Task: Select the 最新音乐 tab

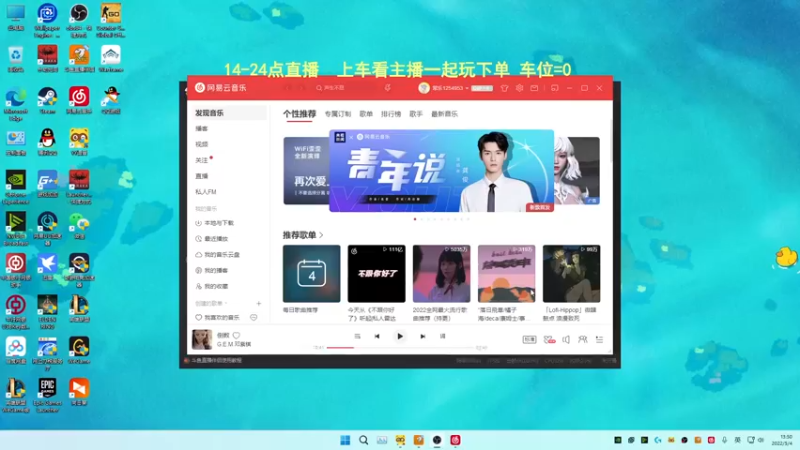Action: 444,114
